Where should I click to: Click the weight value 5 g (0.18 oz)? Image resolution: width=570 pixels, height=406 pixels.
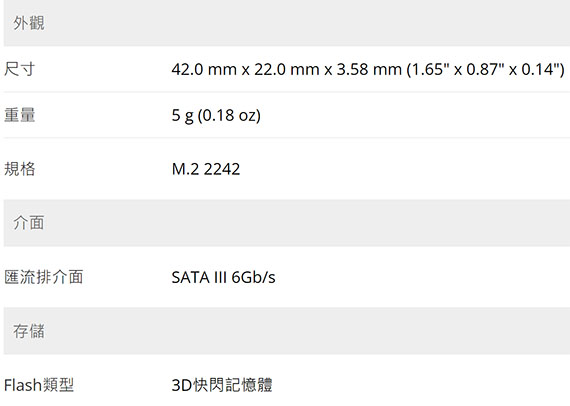(x=216, y=115)
